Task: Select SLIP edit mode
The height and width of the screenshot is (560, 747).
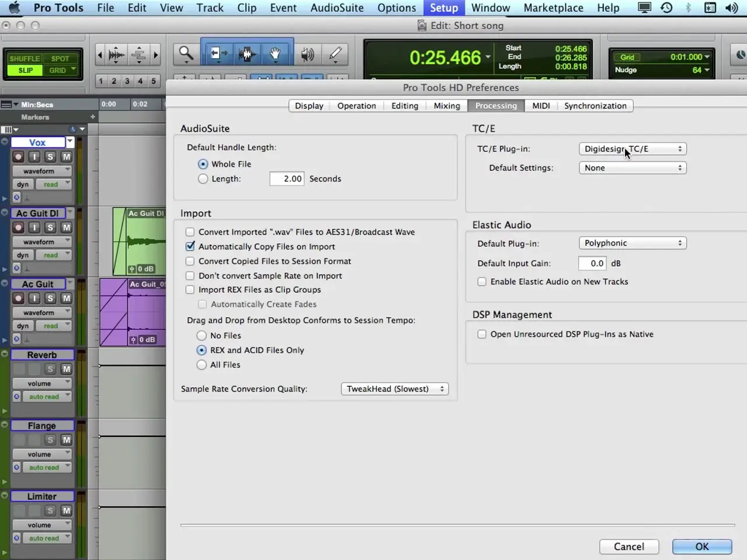Action: [x=25, y=70]
